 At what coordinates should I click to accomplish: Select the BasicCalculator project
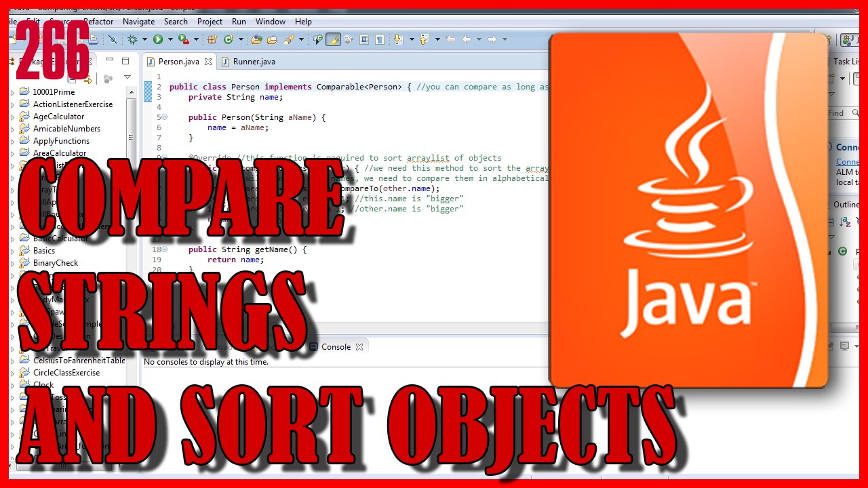point(60,239)
